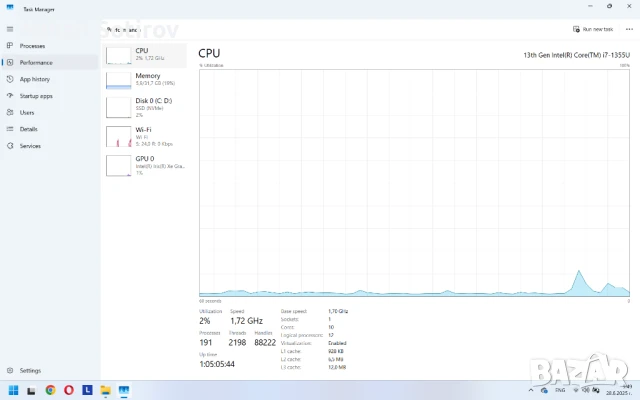Show GPU 0 performance details
Image resolution: width=640 pixels, height=400 pixels.
pos(146,164)
